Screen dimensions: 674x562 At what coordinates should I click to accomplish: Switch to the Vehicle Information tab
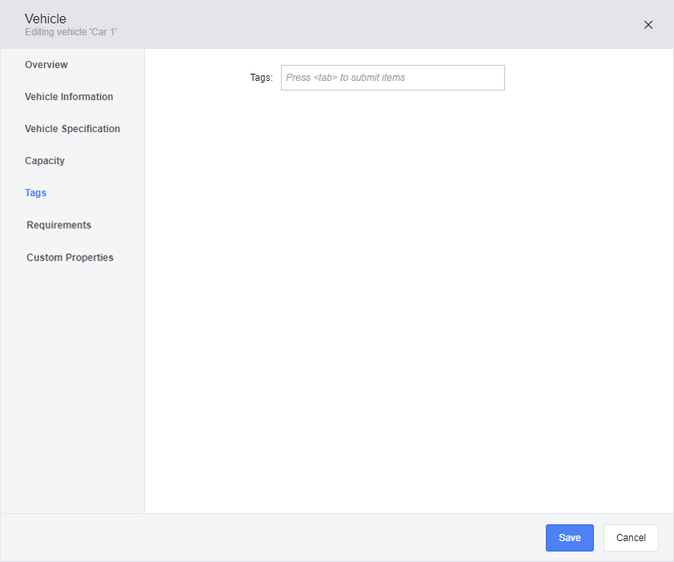point(69,97)
